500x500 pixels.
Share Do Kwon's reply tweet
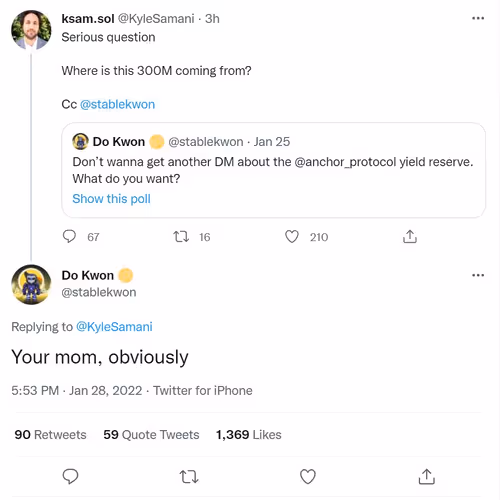click(x=427, y=476)
